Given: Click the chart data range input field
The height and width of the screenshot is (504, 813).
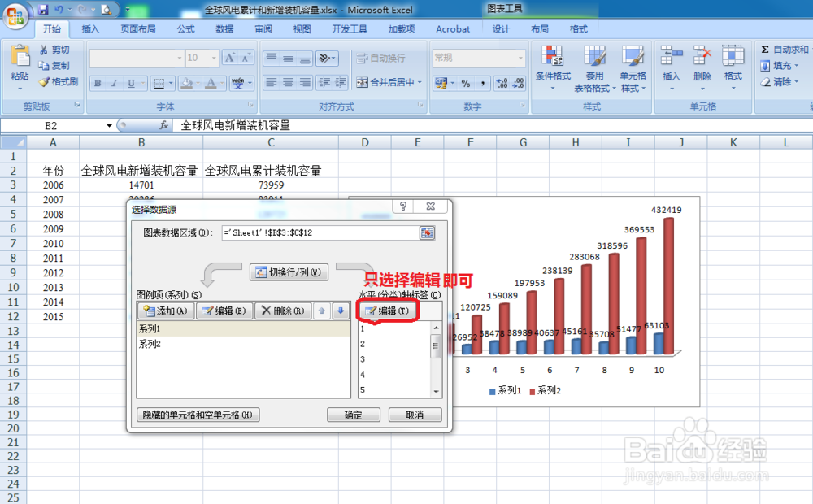Looking at the screenshot, I should coord(320,233).
